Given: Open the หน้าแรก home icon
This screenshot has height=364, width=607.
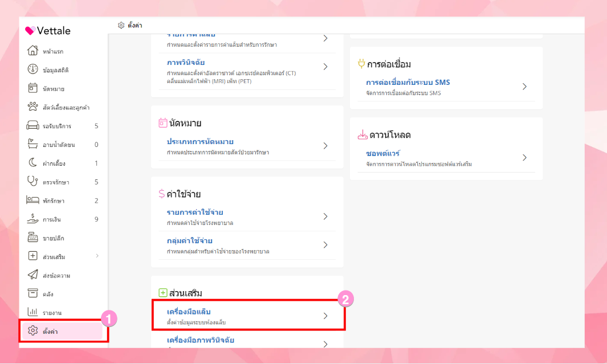Looking at the screenshot, I should click(x=32, y=50).
